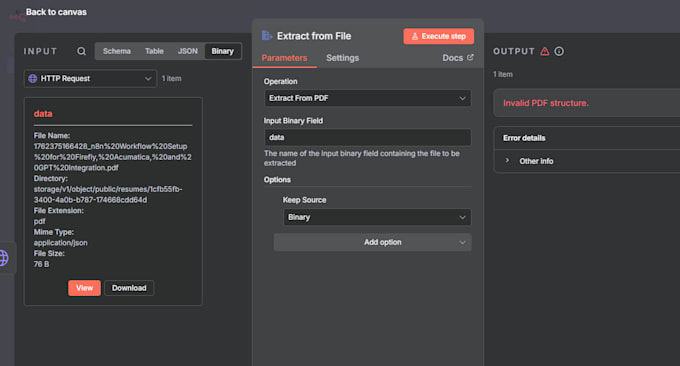
Task: View the binary data file
Action: 84,288
